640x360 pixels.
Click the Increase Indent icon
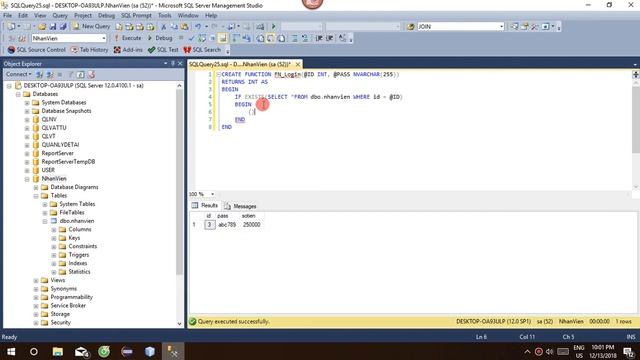(x=330, y=38)
